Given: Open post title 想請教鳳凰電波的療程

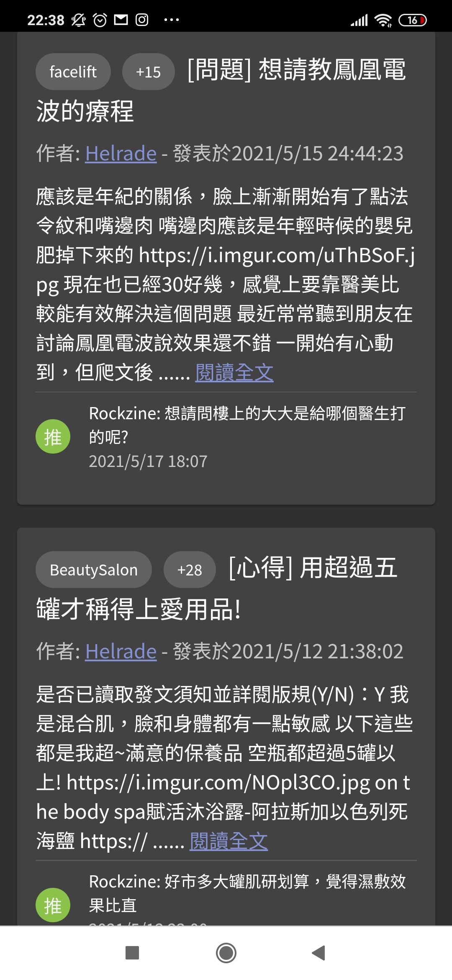Looking at the screenshot, I should (x=221, y=90).
